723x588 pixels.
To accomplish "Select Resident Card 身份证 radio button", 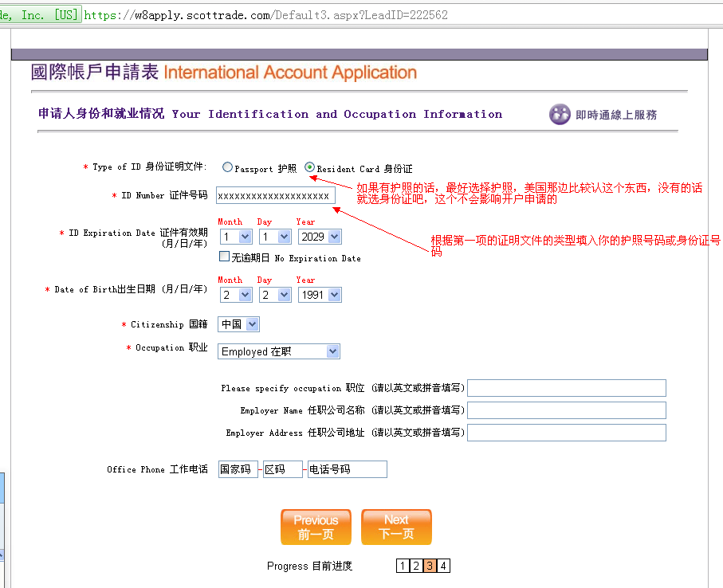I will 308,167.
